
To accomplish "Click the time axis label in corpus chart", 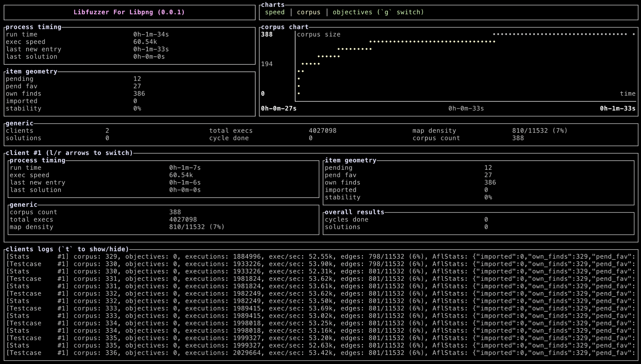I will point(628,94).
